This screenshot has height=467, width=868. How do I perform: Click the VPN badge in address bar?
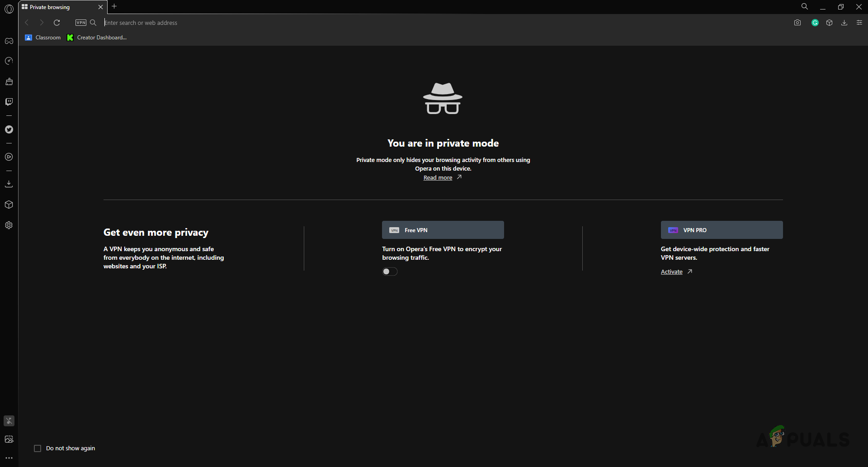coord(81,23)
